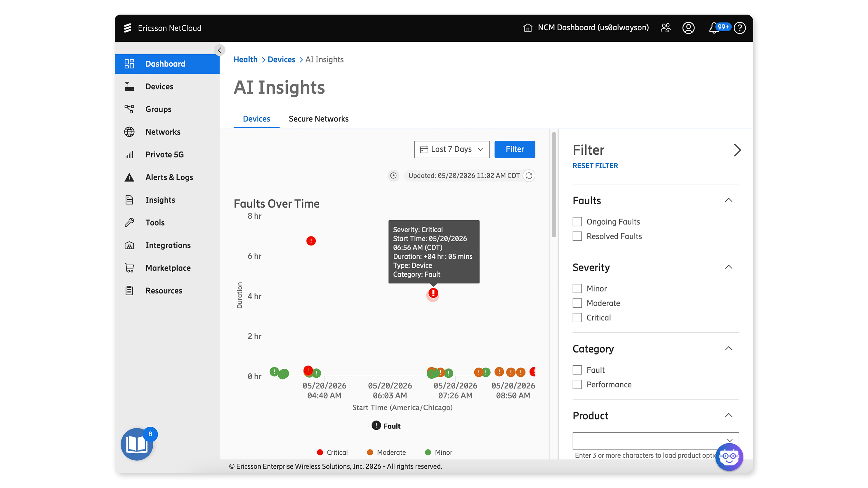Open the documentation book icon with badge 8

[137, 444]
